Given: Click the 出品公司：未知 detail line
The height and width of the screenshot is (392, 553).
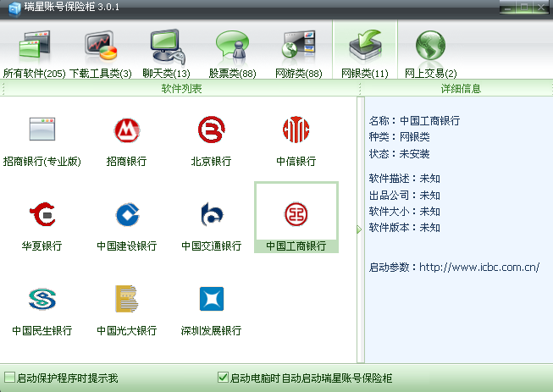Looking at the screenshot, I should click(405, 195).
